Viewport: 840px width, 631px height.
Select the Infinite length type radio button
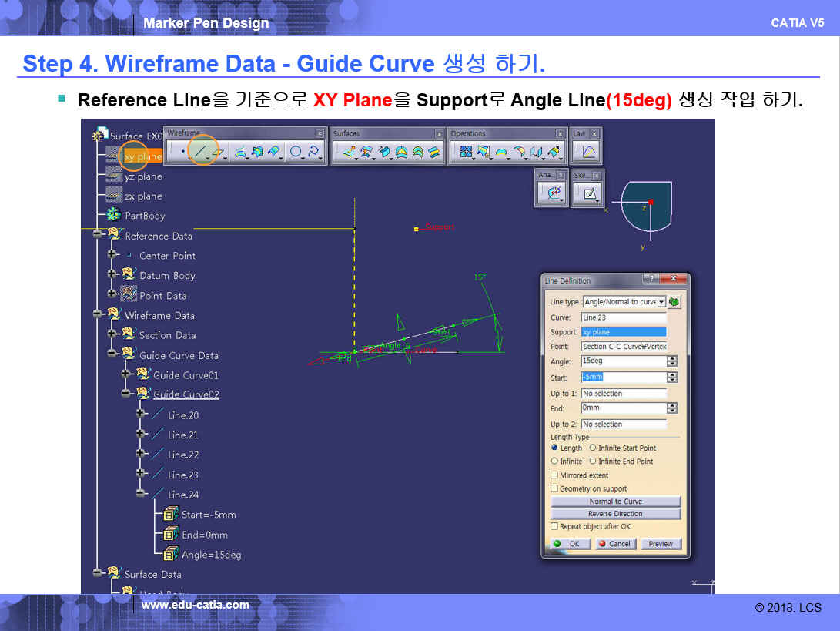point(554,462)
